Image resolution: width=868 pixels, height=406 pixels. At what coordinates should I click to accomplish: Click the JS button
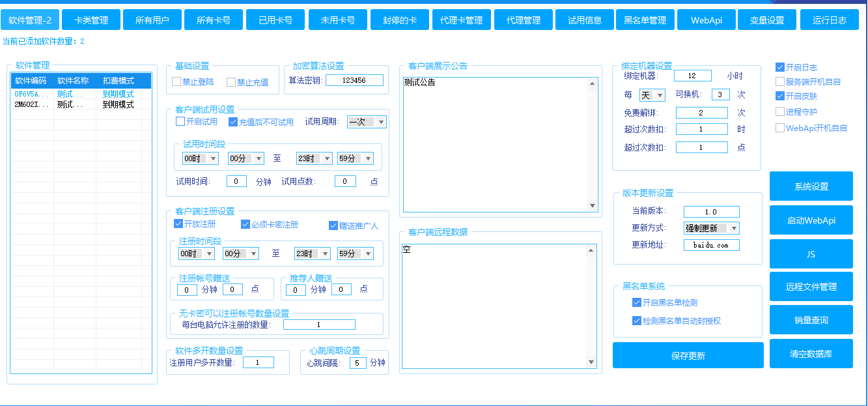pos(811,254)
